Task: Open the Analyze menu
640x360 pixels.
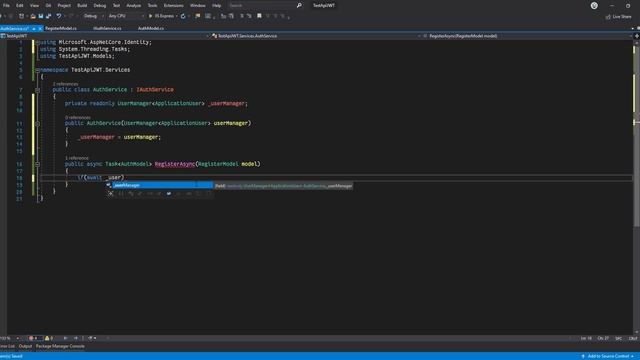Action: (133, 6)
